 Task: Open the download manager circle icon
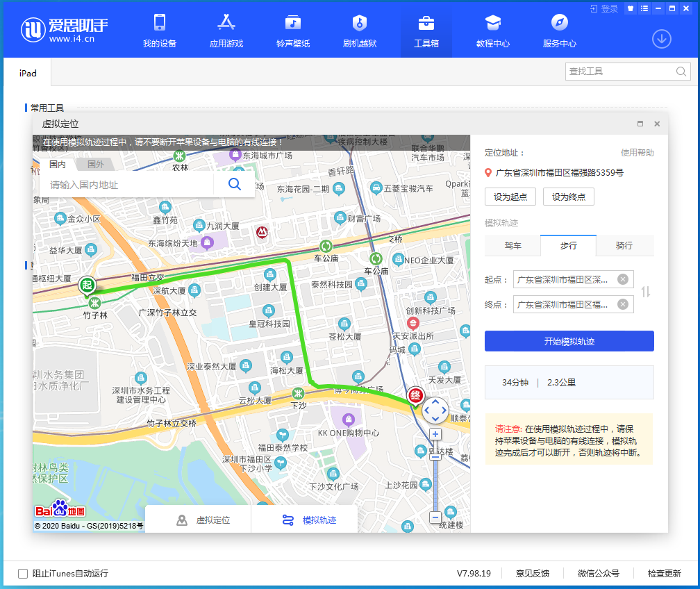[x=662, y=40]
